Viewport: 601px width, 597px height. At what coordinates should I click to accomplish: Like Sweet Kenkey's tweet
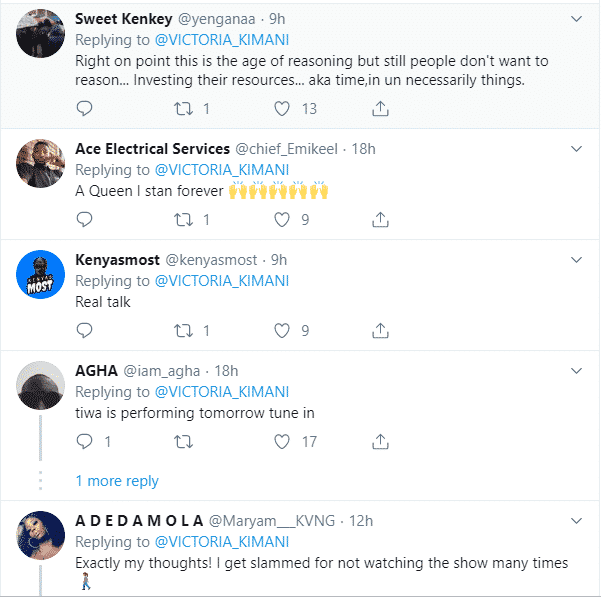click(282, 108)
